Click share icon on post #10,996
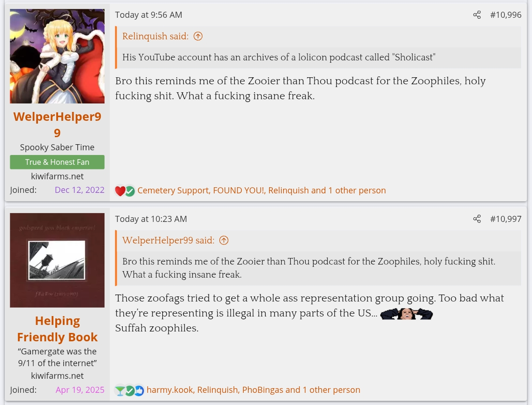This screenshot has height=405, width=532. click(x=477, y=15)
